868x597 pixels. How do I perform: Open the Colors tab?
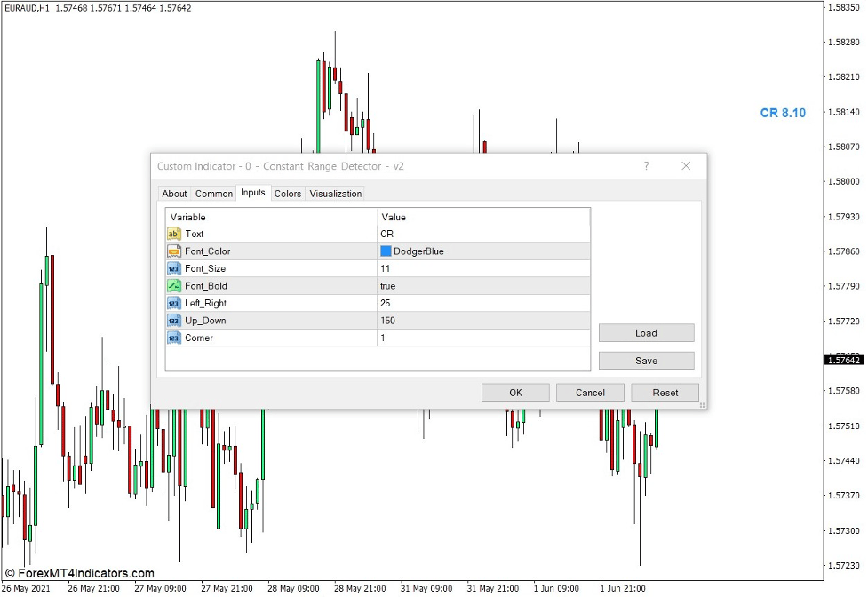pos(287,194)
